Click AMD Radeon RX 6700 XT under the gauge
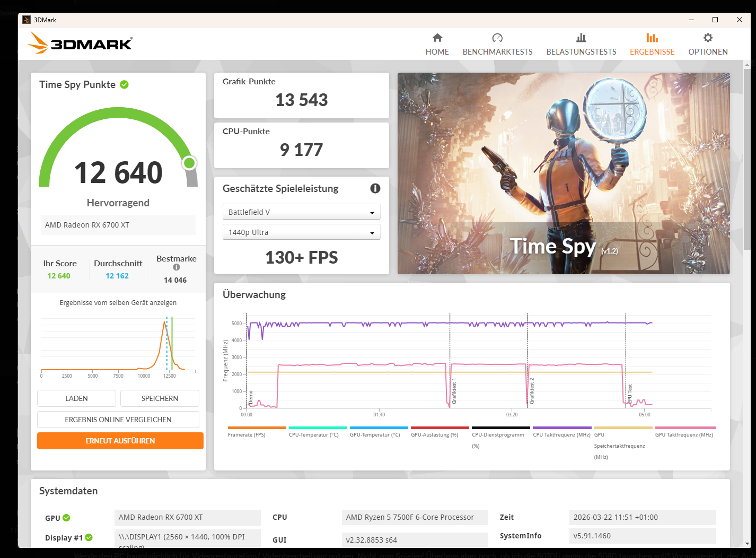 click(118, 225)
